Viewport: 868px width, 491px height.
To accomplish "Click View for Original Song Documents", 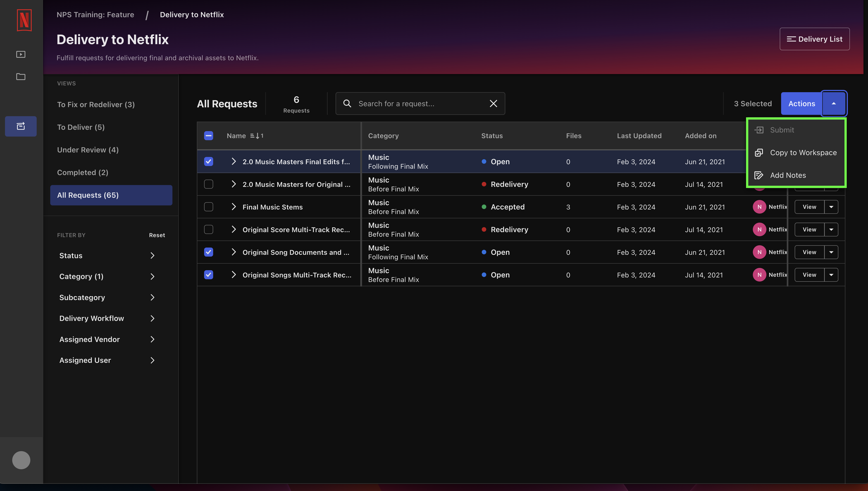I will (x=809, y=252).
